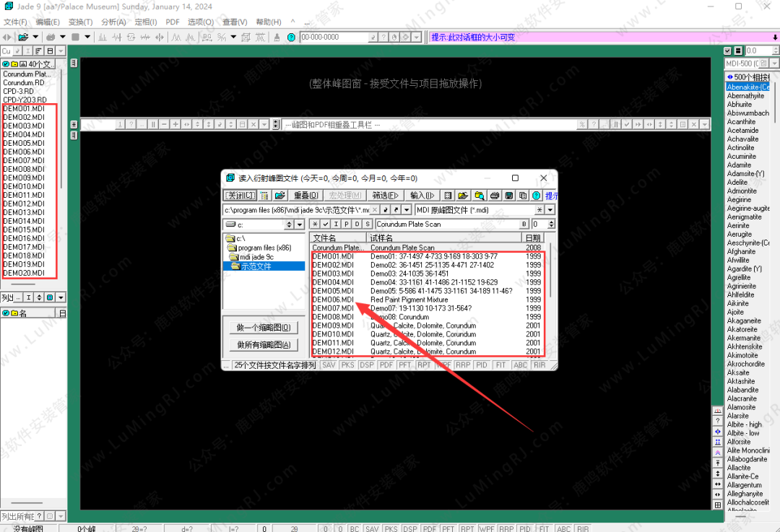Click the save floppy icon in dialog toolbar
780x532 pixels.
tap(509, 196)
